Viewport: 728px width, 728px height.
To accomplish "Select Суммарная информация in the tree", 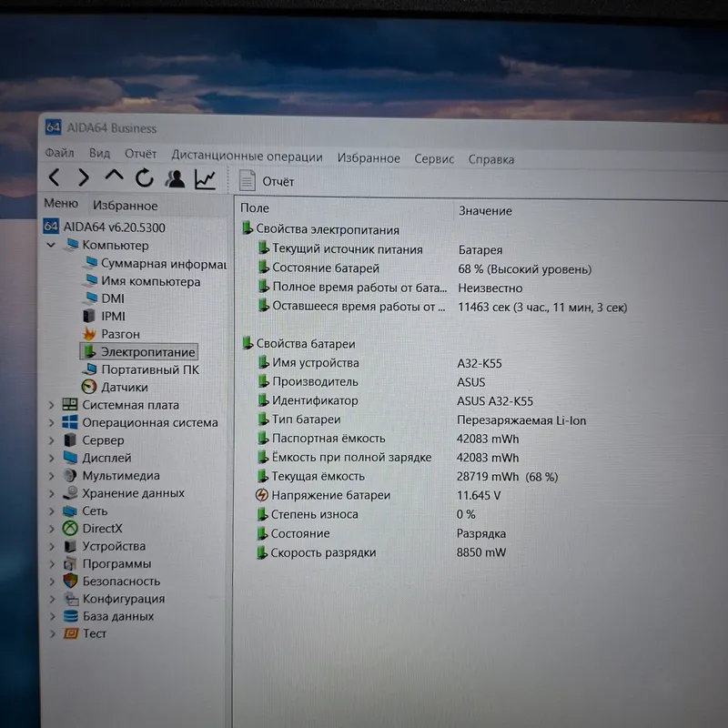I will click(x=155, y=263).
